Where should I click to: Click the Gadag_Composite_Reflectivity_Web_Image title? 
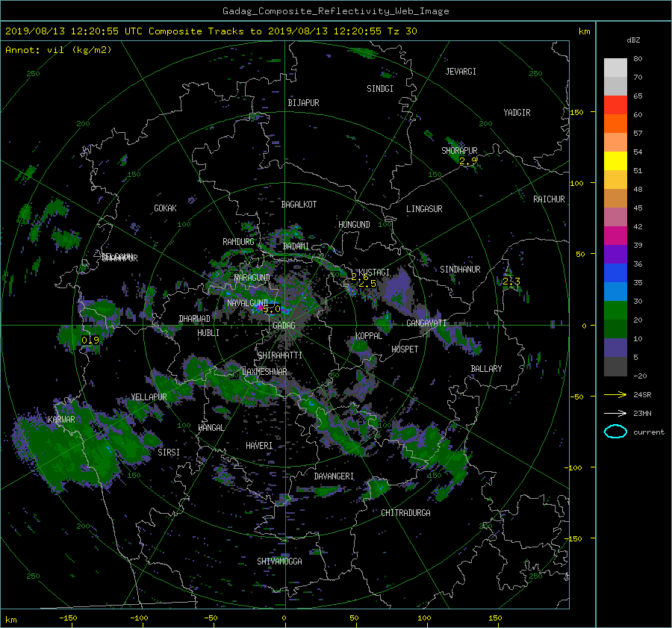point(335,11)
